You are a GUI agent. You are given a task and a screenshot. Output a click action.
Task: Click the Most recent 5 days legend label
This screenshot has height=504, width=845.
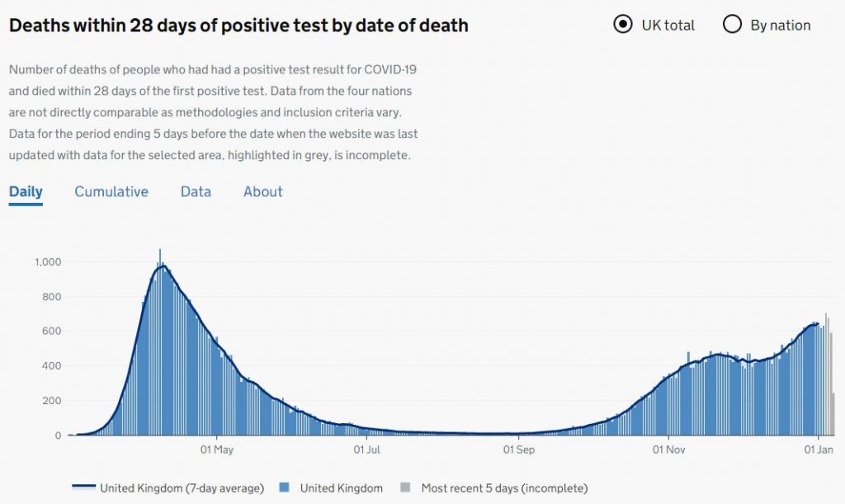coord(504,488)
